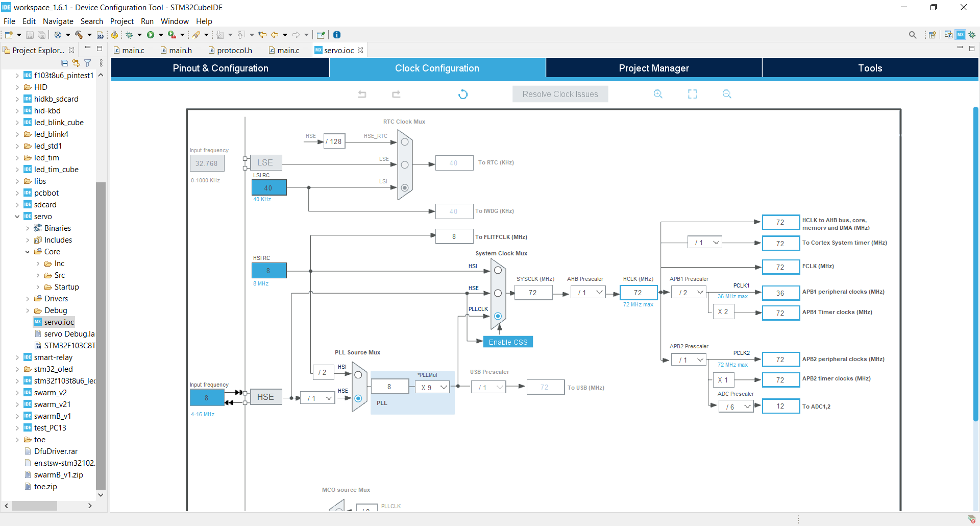Click the New file toolbar icon
980x526 pixels.
point(9,35)
